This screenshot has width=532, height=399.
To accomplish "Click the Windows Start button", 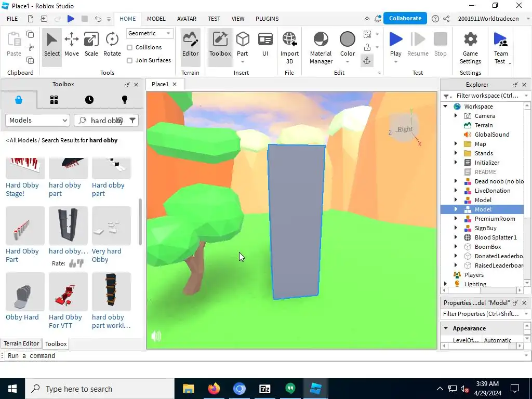I will 12,389.
